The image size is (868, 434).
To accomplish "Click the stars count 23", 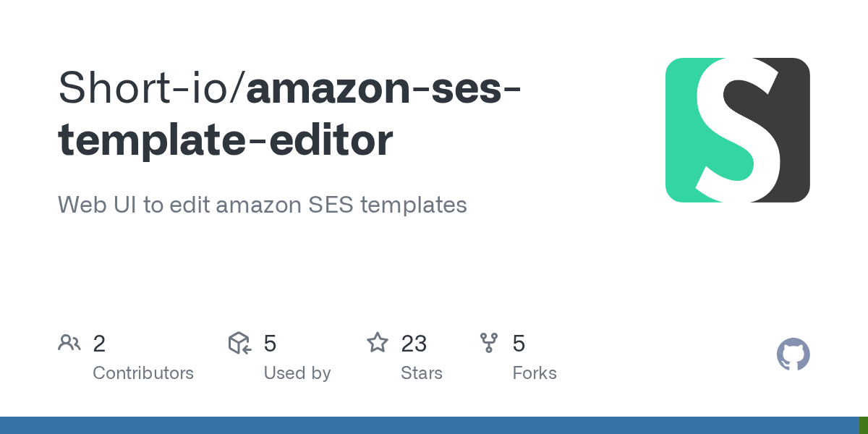I will click(x=414, y=344).
